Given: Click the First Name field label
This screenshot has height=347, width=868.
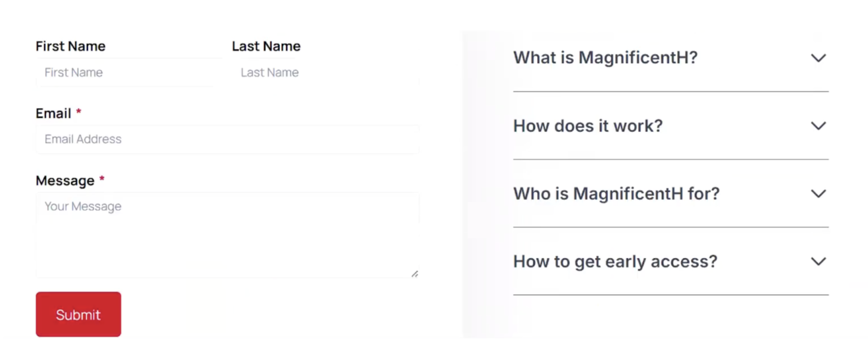Looking at the screenshot, I should [x=70, y=46].
